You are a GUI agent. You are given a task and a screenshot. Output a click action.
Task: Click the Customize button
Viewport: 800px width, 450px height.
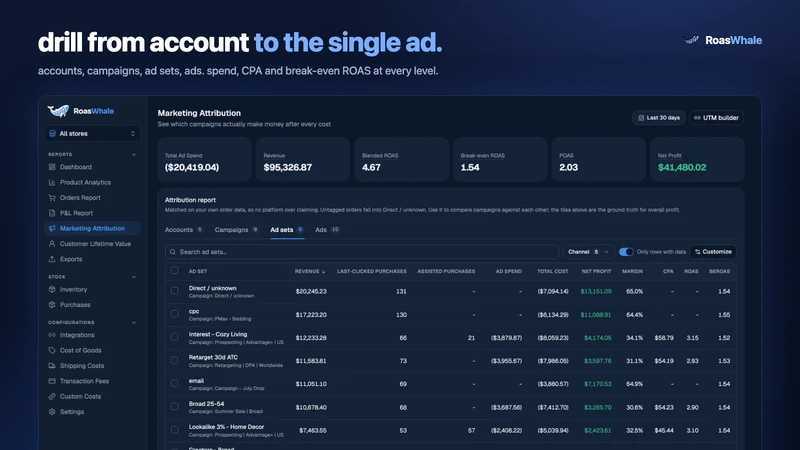(713, 252)
